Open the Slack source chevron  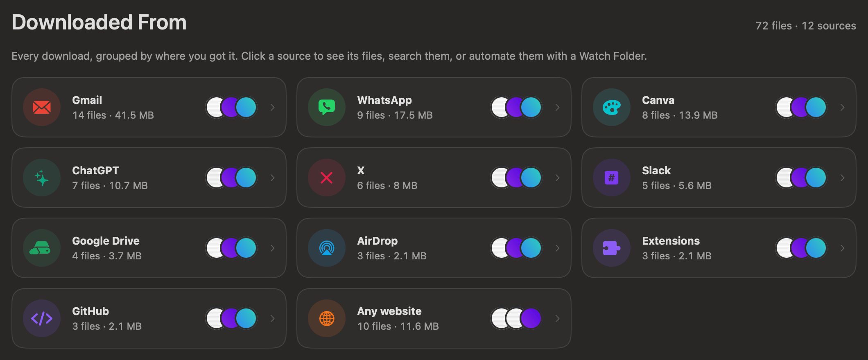843,178
